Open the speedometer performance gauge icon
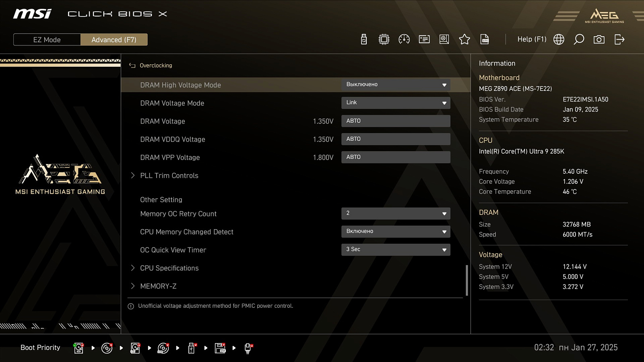The height and width of the screenshot is (362, 644). pos(404,39)
